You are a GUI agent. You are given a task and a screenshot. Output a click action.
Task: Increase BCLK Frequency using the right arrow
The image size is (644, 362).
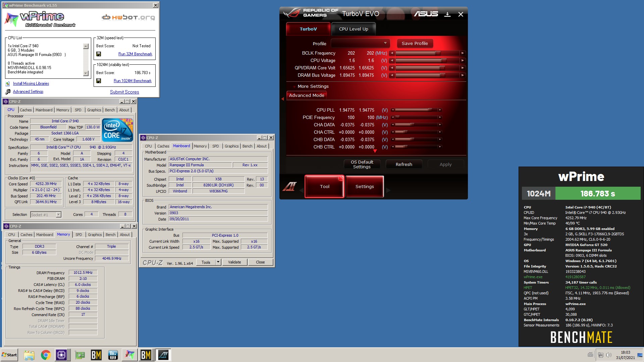click(x=463, y=53)
